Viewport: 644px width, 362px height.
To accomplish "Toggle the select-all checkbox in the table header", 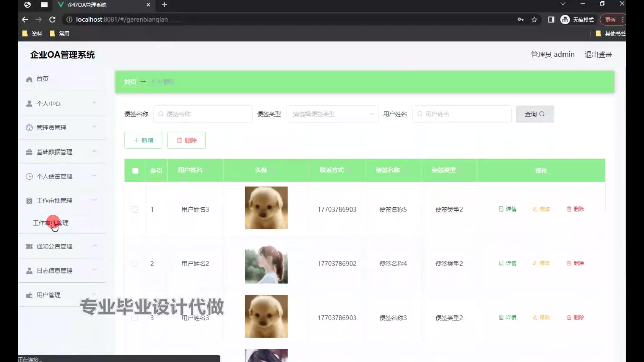I will 135,171.
